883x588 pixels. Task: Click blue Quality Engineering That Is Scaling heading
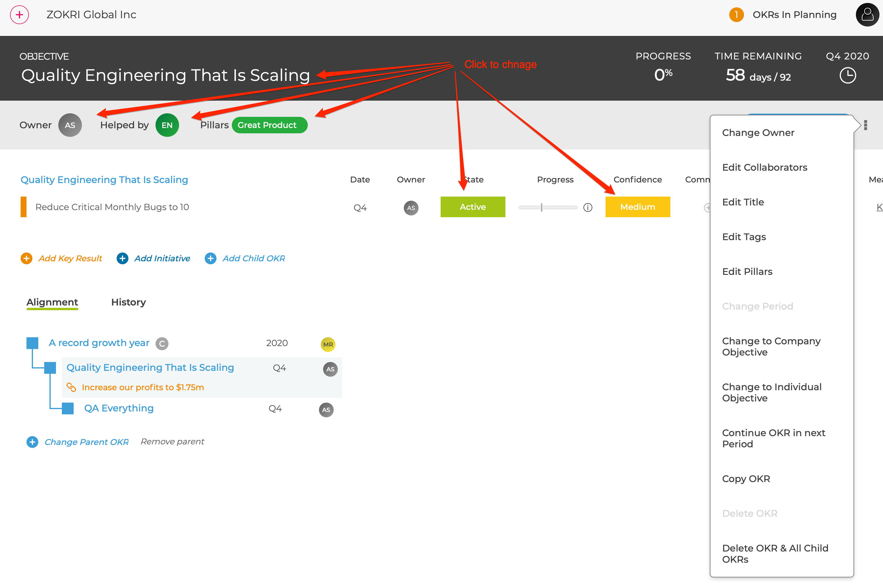[x=104, y=180]
